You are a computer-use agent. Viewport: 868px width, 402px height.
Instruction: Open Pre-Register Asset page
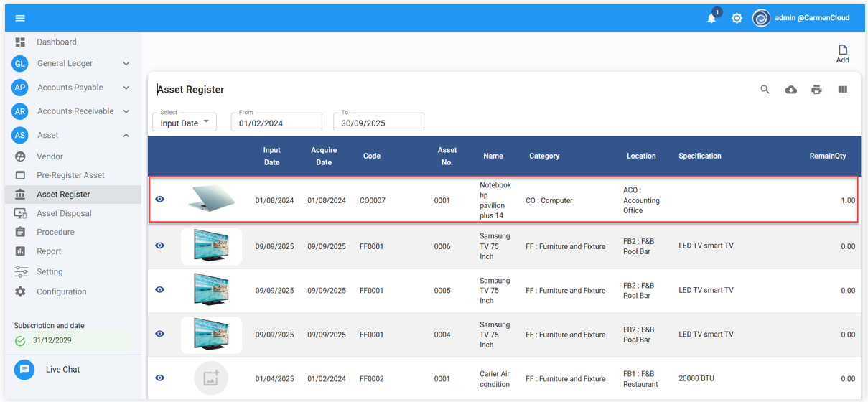coord(70,175)
